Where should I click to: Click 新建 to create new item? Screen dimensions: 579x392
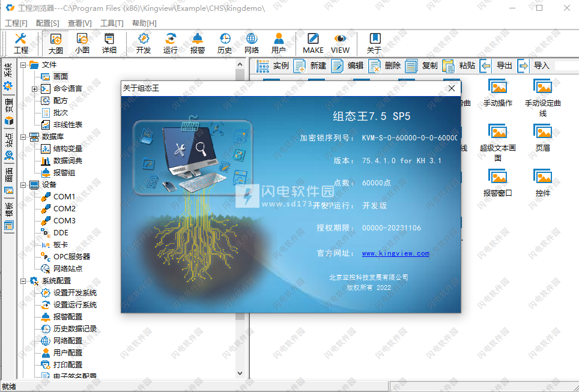pos(310,65)
